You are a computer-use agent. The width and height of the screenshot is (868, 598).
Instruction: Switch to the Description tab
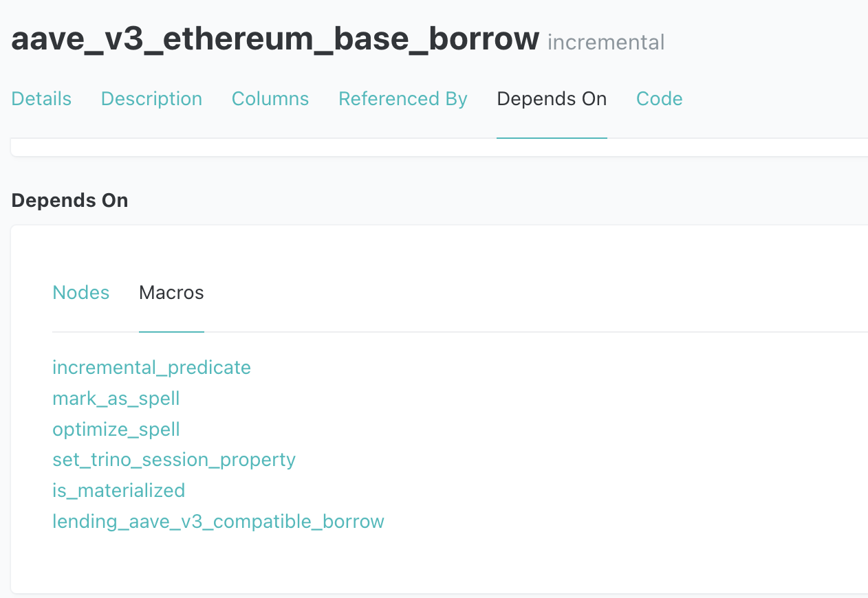(151, 99)
